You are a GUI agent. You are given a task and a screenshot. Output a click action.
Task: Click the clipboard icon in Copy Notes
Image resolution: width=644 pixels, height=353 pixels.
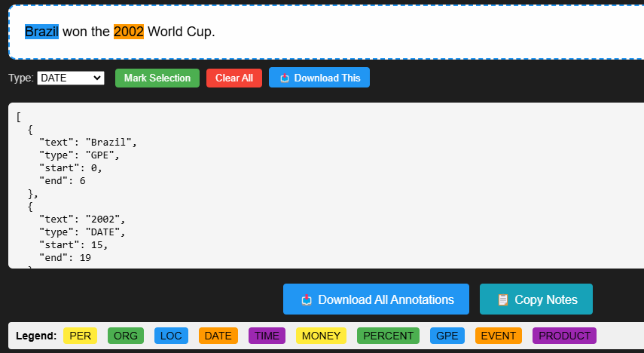coord(502,300)
